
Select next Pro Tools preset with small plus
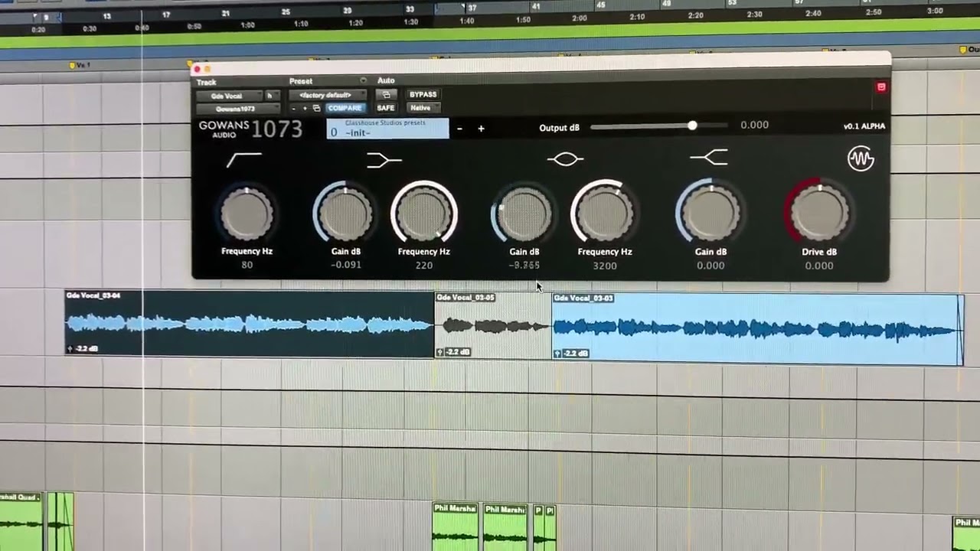tap(305, 109)
